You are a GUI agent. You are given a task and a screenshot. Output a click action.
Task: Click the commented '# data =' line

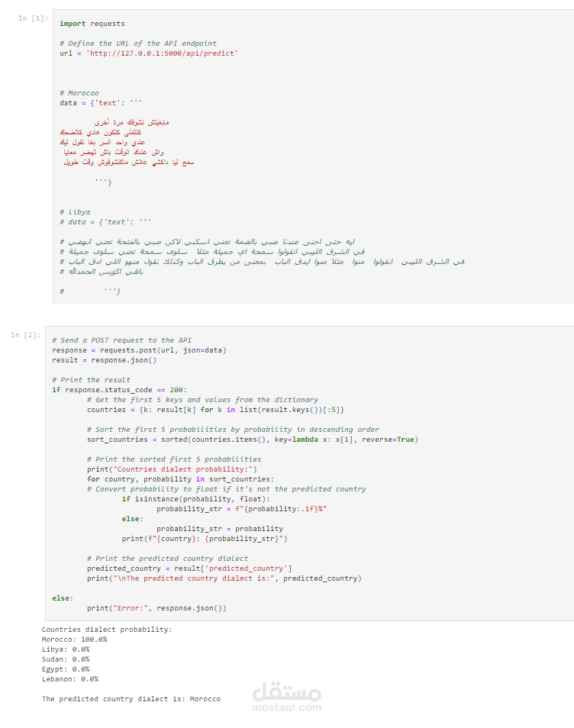[x=105, y=222]
